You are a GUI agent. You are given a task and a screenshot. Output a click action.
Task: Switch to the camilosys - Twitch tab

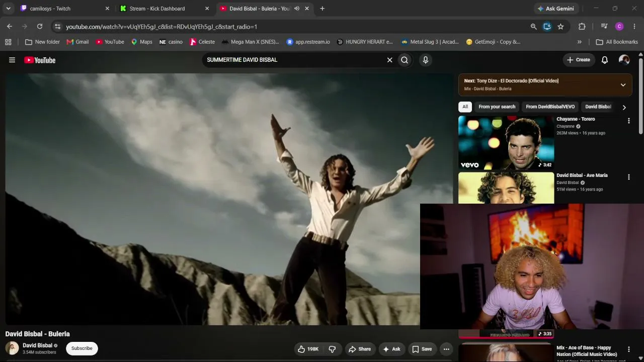click(x=64, y=9)
